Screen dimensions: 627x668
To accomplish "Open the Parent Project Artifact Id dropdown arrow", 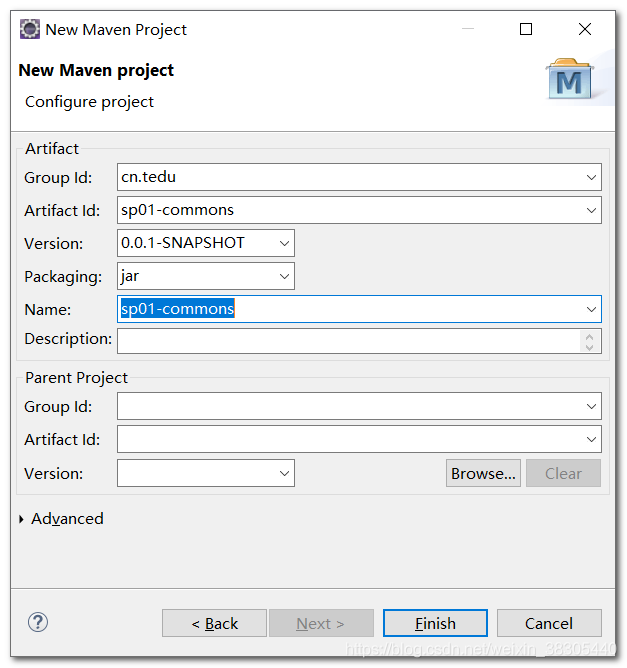I will 591,439.
